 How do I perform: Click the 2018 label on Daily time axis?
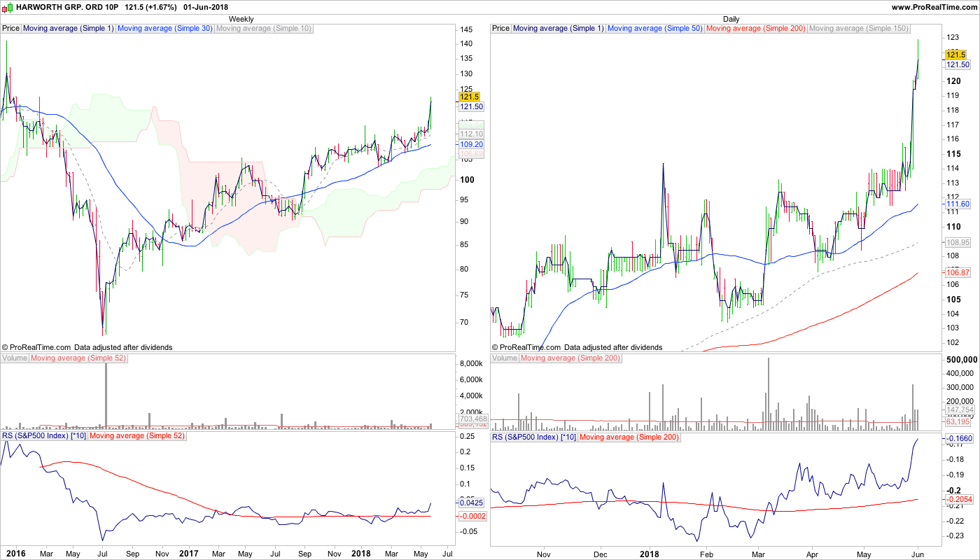[650, 554]
